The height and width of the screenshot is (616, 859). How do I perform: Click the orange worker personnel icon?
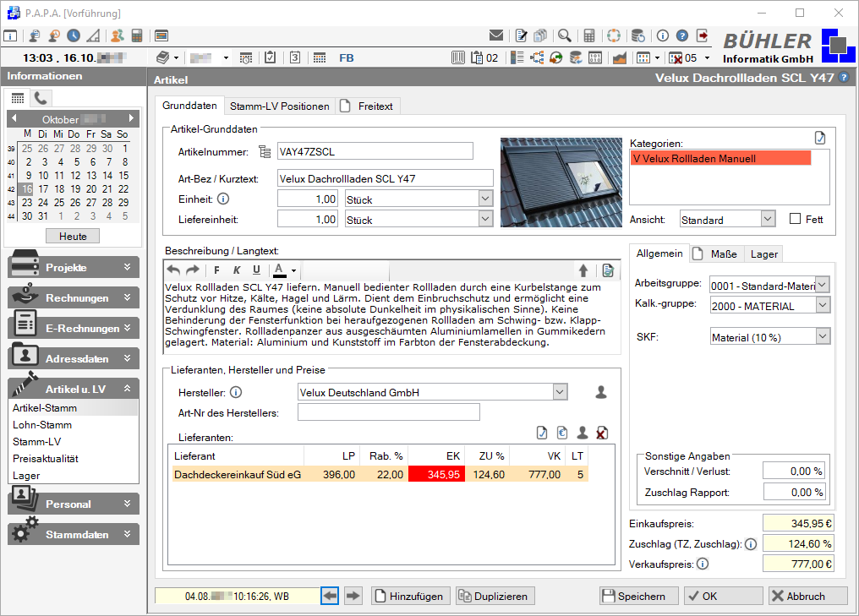[x=117, y=35]
